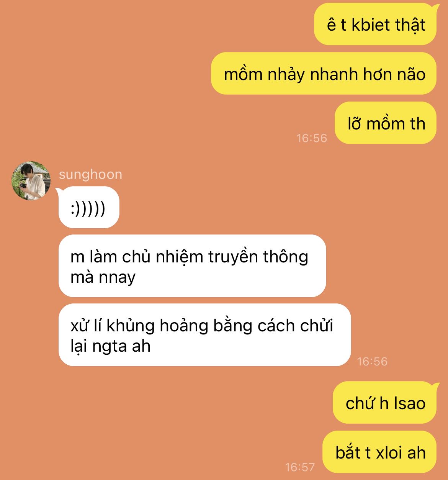The height and width of the screenshot is (480, 448).
Task: Select the 'mồm nhảy nhanh hơn não' message
Action: [x=324, y=74]
